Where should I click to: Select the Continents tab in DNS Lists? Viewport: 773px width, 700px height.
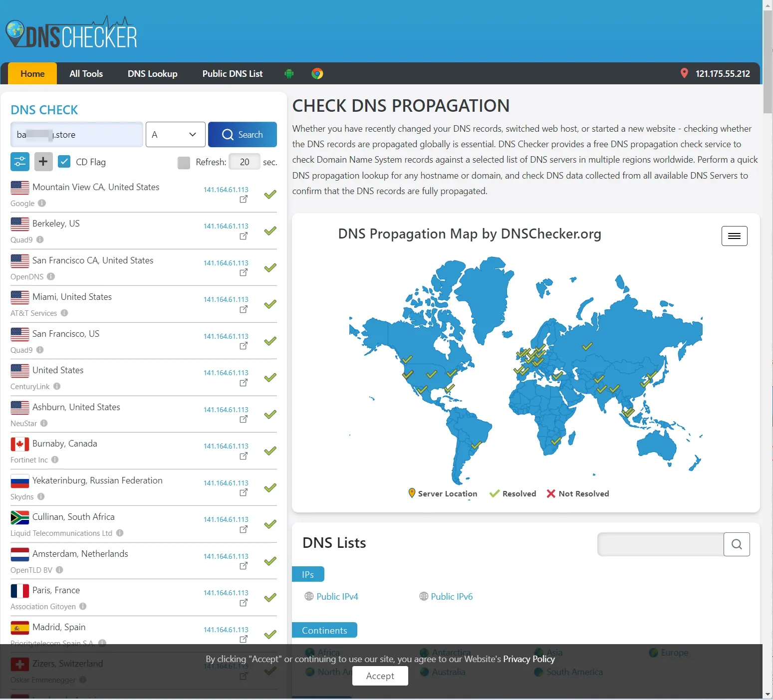(324, 630)
